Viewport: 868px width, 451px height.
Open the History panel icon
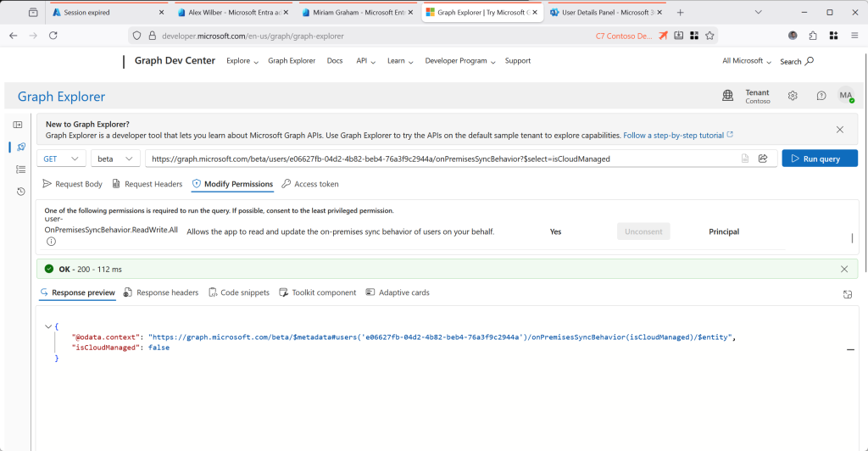click(x=20, y=192)
